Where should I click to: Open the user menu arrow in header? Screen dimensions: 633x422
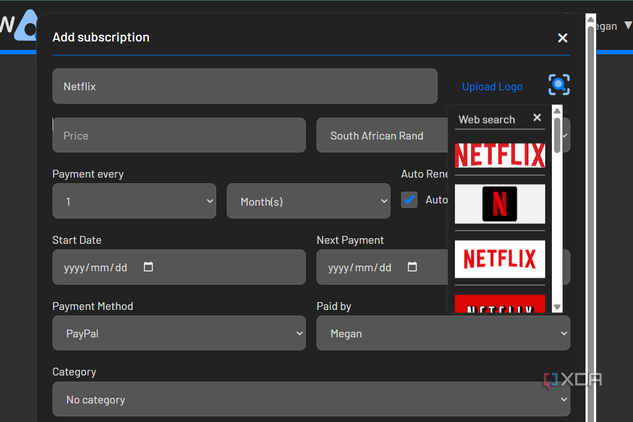click(x=628, y=25)
